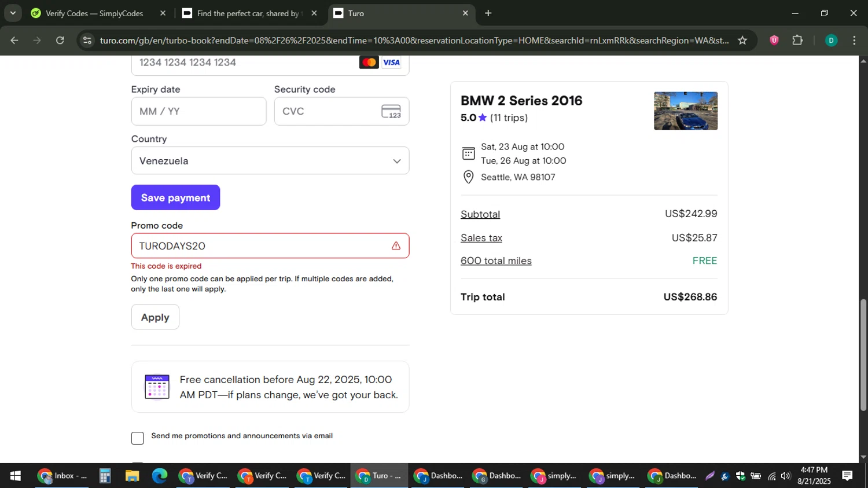868x488 pixels.
Task: Open a new browser tab
Action: [x=488, y=13]
